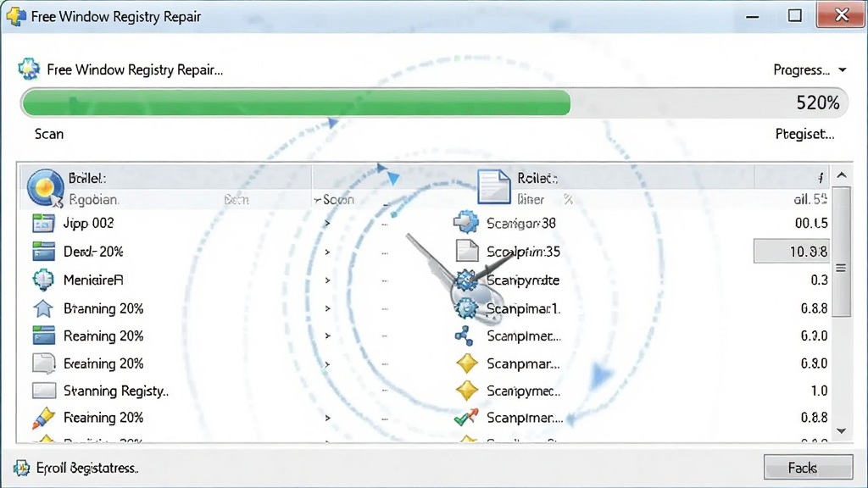Close the Free Window Registry Repair window
Image resolution: width=868 pixels, height=488 pixels.
point(842,14)
